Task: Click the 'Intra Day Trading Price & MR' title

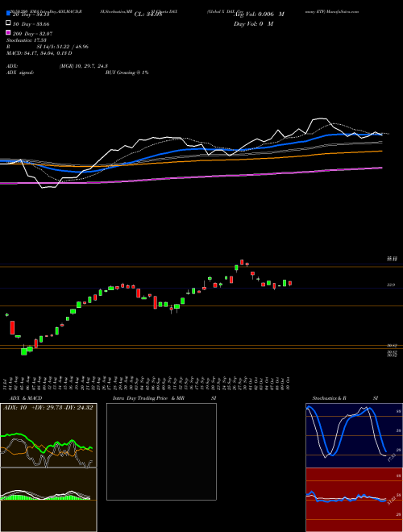Action: (x=148, y=398)
